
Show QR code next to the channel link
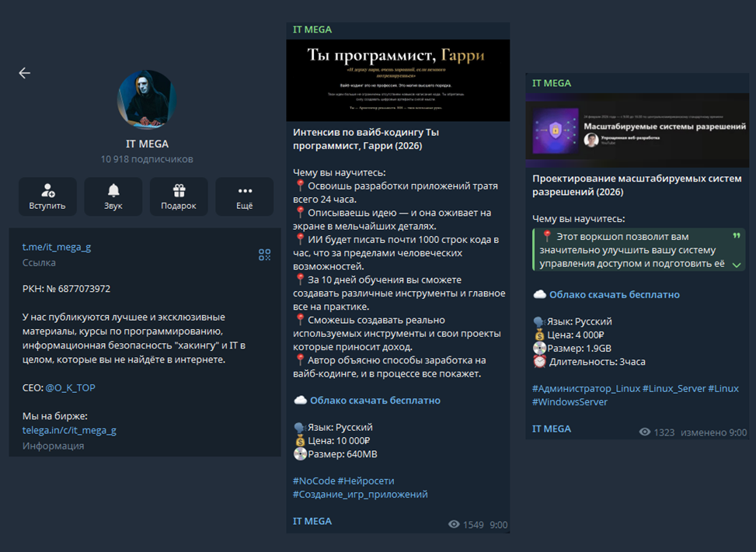(x=263, y=254)
